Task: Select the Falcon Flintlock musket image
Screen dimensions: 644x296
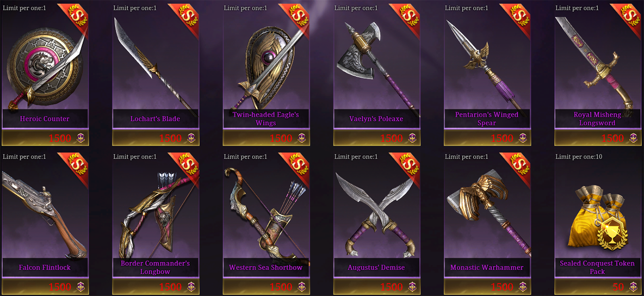Action: (45, 211)
